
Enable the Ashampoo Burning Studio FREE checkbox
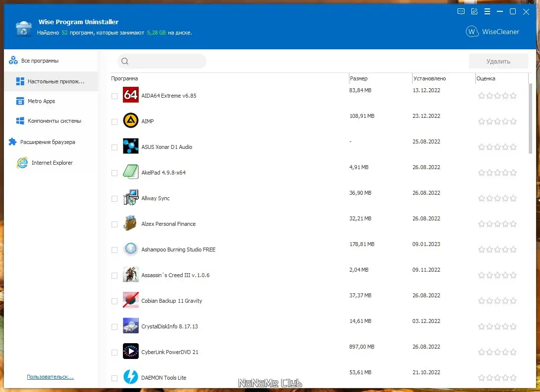[115, 250]
